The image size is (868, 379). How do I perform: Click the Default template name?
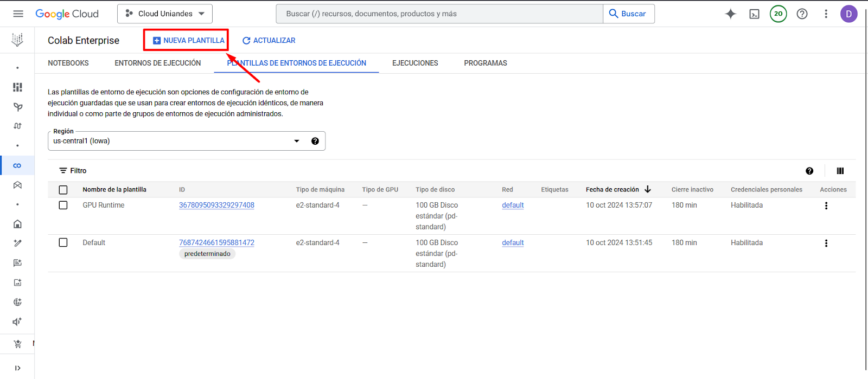click(x=94, y=242)
